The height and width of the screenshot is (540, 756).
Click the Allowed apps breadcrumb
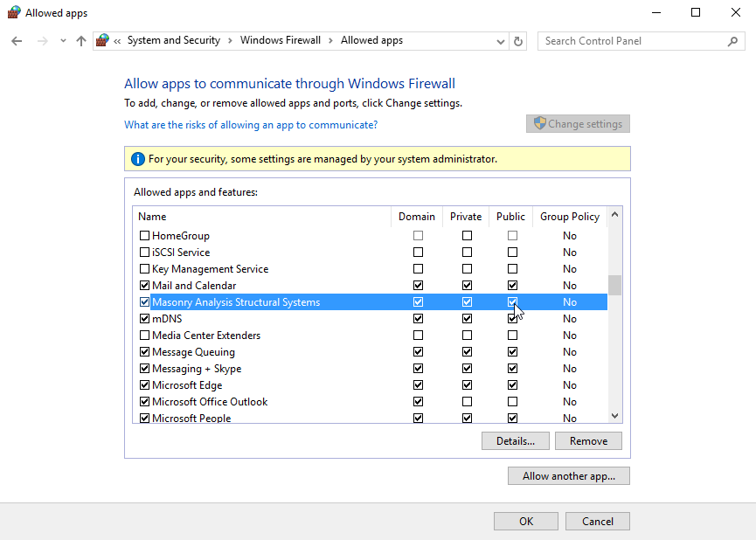[371, 40]
